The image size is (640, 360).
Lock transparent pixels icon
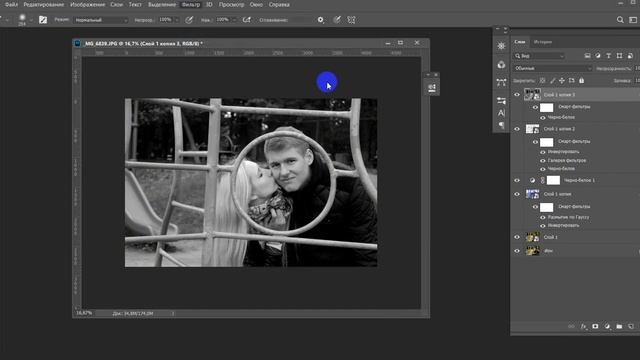tap(542, 81)
